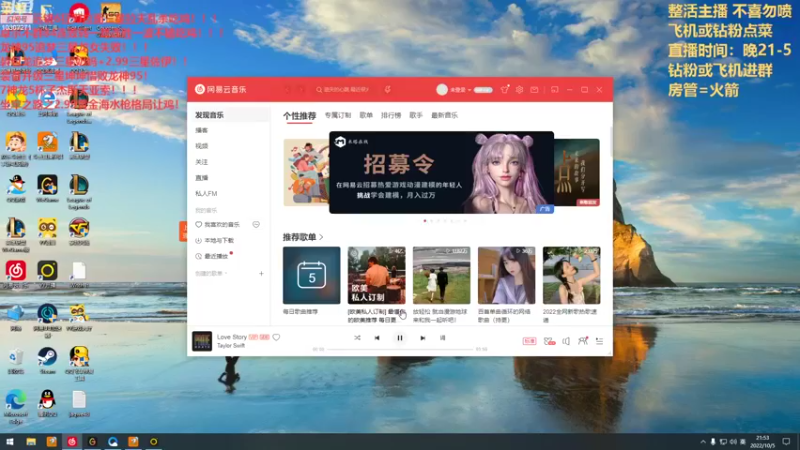Open the play queue list icon
800x450 pixels.
(x=599, y=341)
